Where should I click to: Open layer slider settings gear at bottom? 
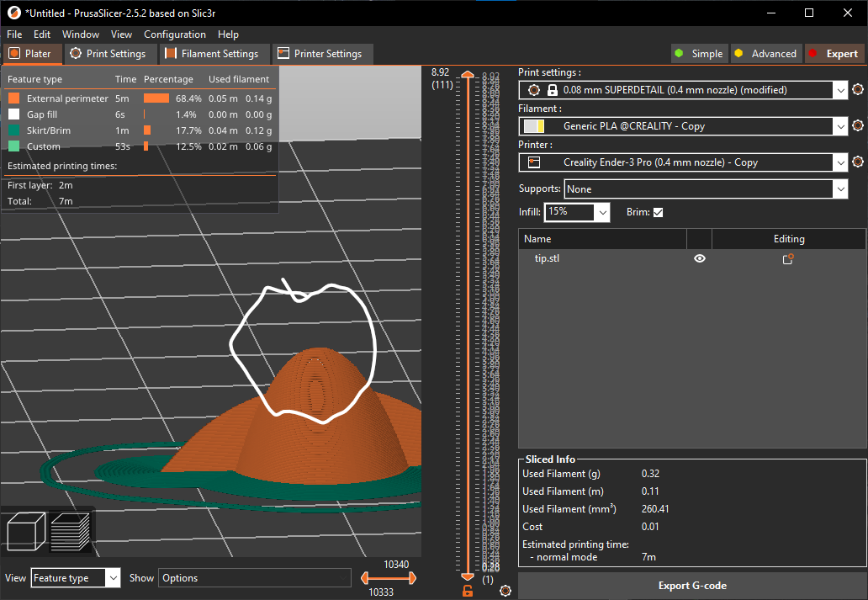[505, 591]
